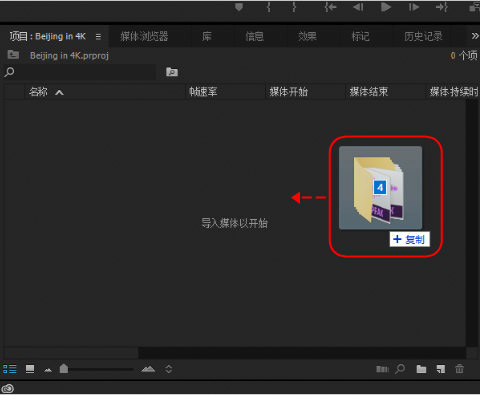
Task: Sort by the 媒体结束 column
Action: [369, 92]
